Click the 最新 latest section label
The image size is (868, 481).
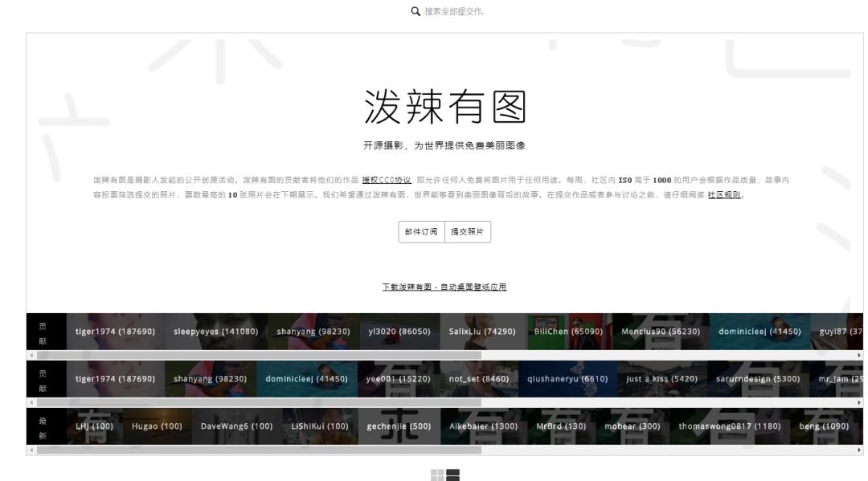pyautogui.click(x=44, y=426)
